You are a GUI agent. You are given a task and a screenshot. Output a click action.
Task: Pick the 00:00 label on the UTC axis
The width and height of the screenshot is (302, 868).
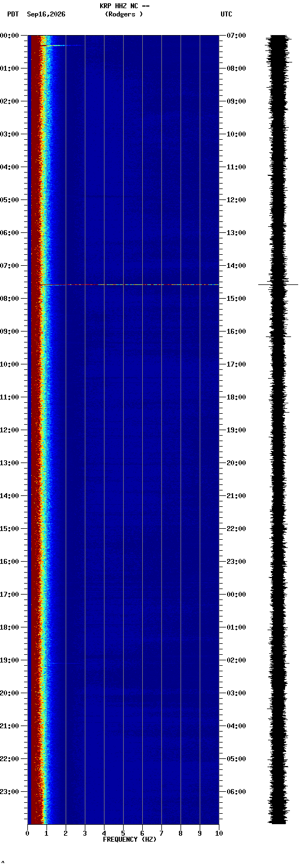[236, 595]
